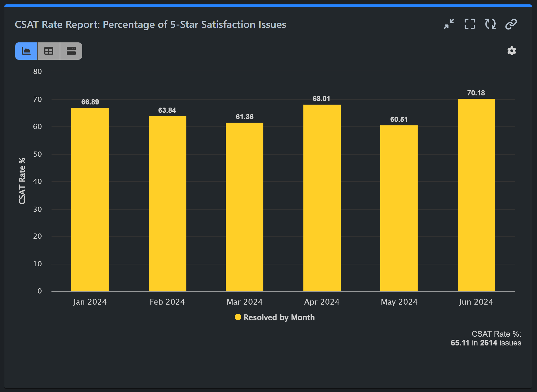
Task: Collapse the CSAT gadget
Action: tap(449, 24)
